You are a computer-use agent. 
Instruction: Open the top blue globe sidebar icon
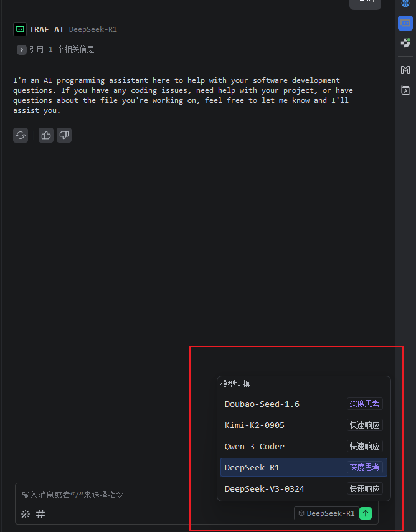pos(405,3)
